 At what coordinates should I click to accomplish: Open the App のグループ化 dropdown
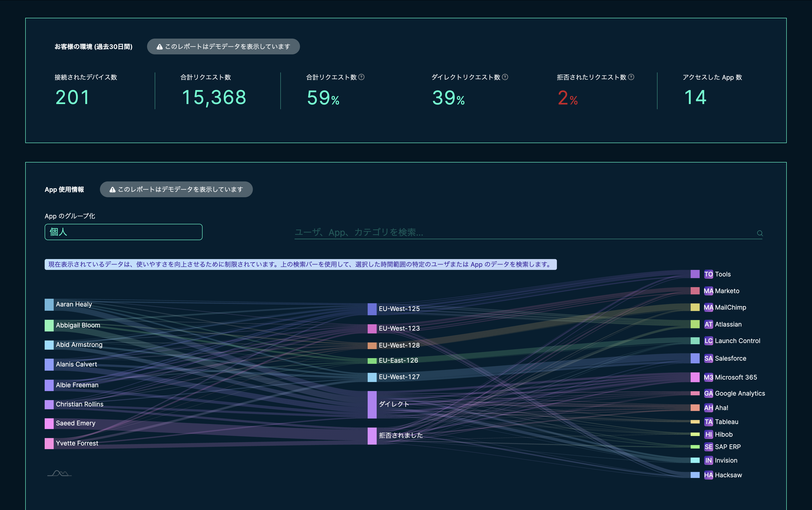tap(123, 232)
